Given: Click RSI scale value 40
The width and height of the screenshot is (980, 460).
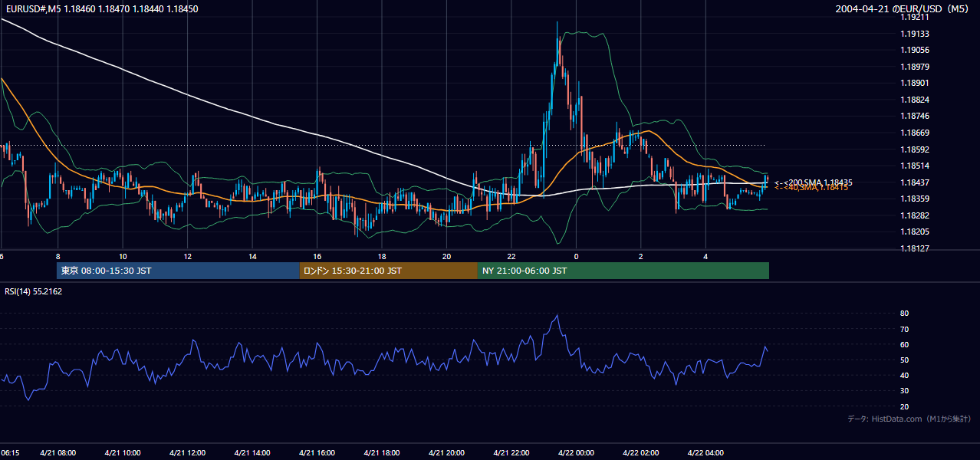Looking at the screenshot, I should pyautogui.click(x=905, y=375).
